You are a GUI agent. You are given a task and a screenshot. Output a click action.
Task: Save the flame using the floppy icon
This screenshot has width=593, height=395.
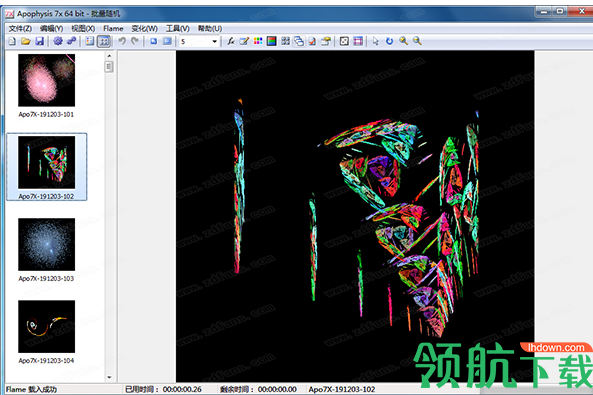[39, 41]
